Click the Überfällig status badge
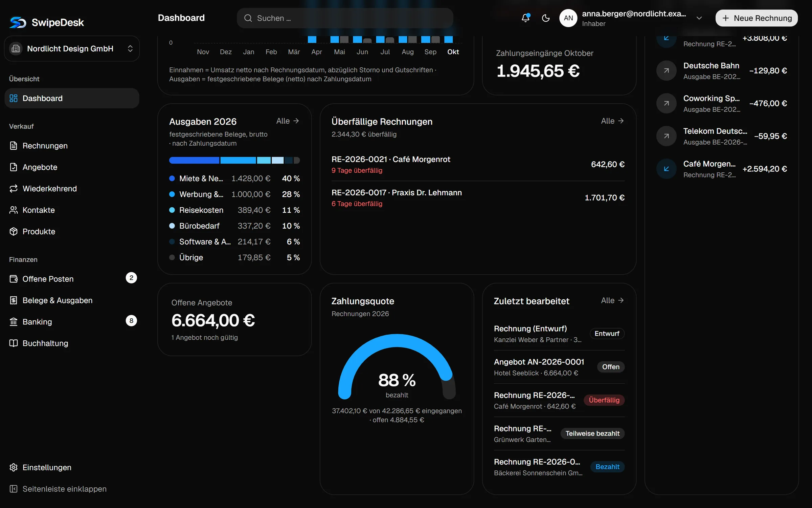 click(604, 400)
